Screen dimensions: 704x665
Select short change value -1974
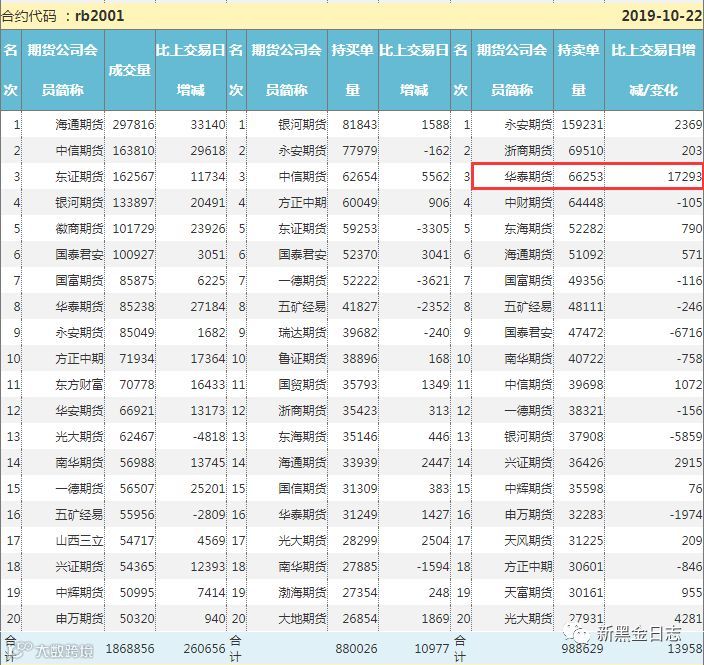(686, 515)
